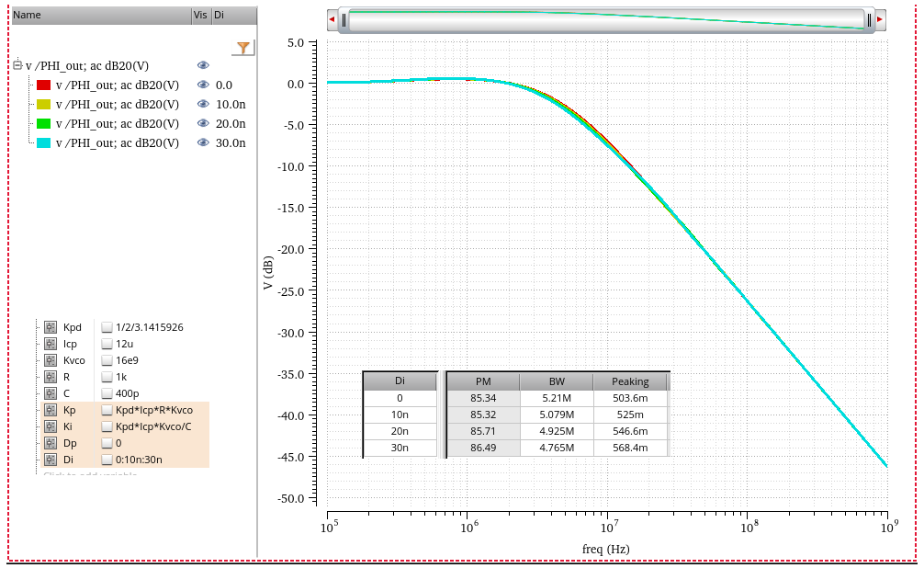Screen dimensions: 924x568
Task: Check the Di sweep checkbox
Action: click(x=107, y=460)
